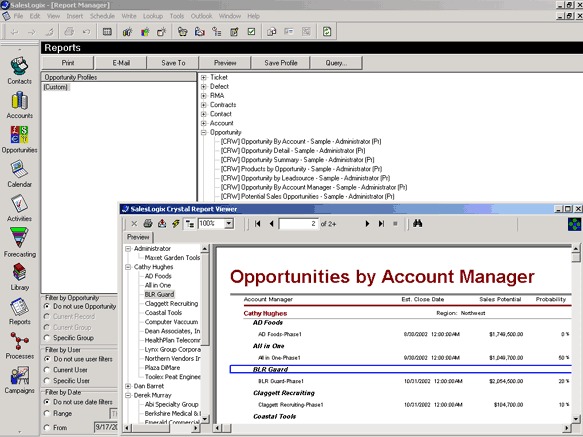
Task: Select 'Do not use date filters' option
Action: pyautogui.click(x=47, y=402)
